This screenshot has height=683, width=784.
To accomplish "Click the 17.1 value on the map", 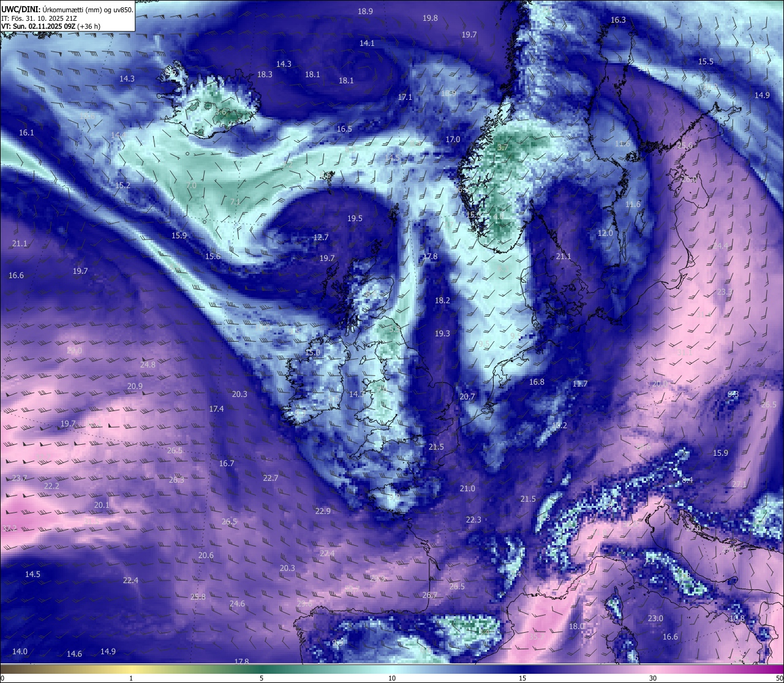I will tap(405, 97).
